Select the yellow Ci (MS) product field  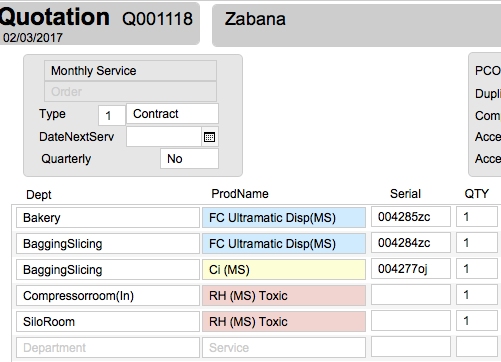284,269
